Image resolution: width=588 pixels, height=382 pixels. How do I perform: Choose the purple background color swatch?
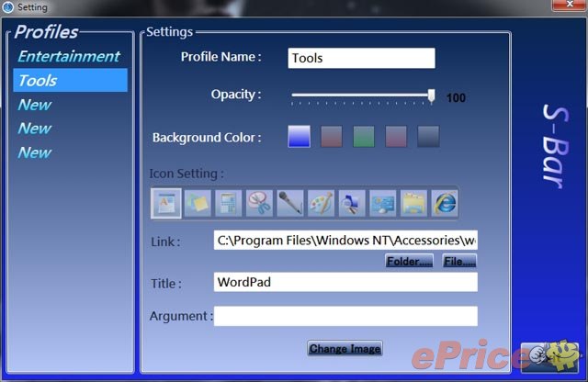click(396, 137)
